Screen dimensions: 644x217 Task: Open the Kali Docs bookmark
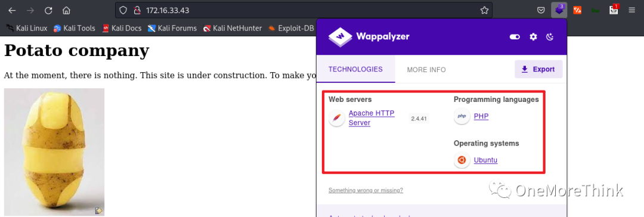tap(122, 29)
